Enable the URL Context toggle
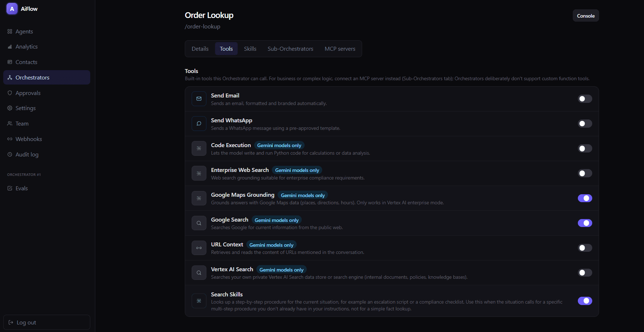644x332 pixels. point(585,248)
